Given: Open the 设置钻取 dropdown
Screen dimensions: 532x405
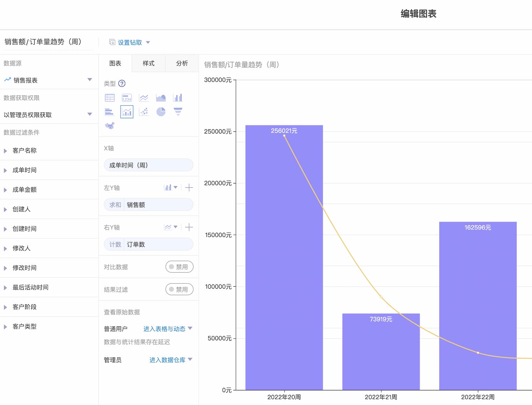Looking at the screenshot, I should [148, 43].
